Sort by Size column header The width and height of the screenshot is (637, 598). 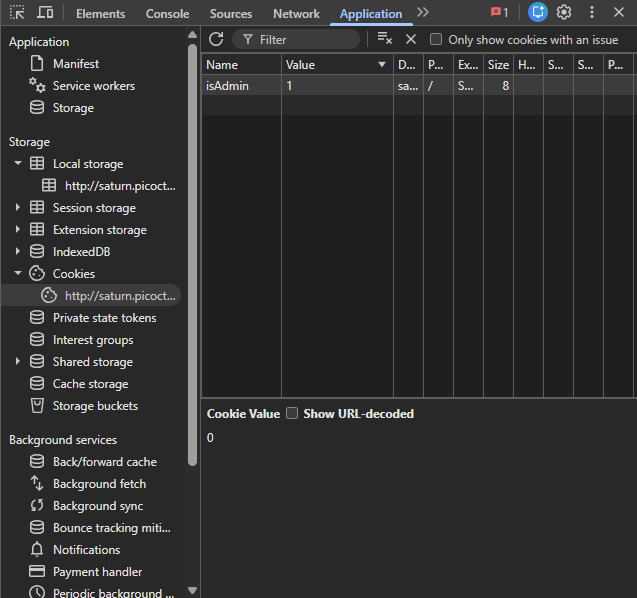pos(498,65)
